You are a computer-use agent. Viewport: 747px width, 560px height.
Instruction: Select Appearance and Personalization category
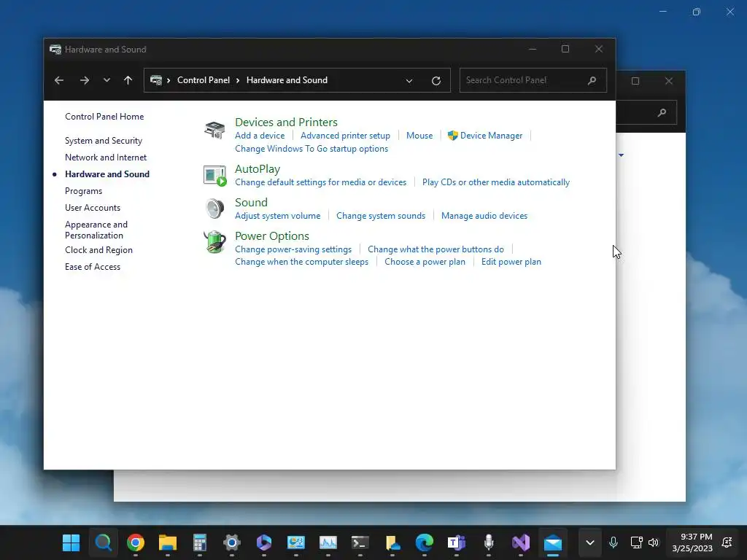point(96,230)
